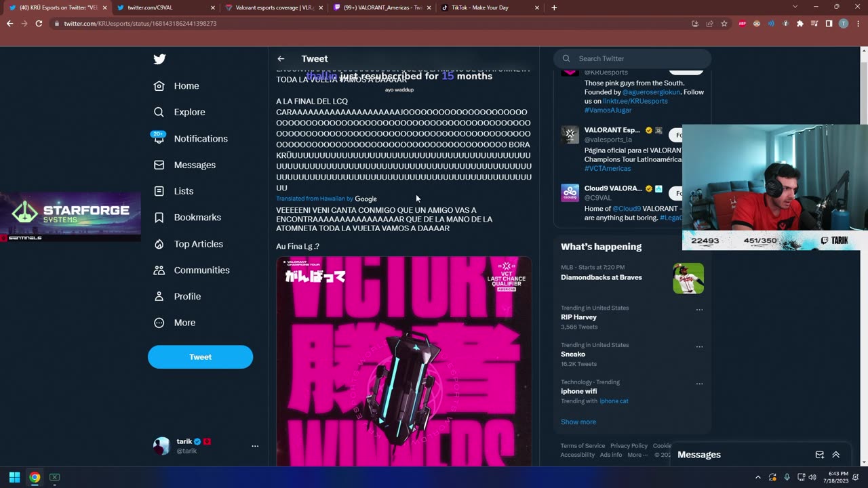Open the Privacy Policy link
This screenshot has height=488, width=868.
[629, 446]
